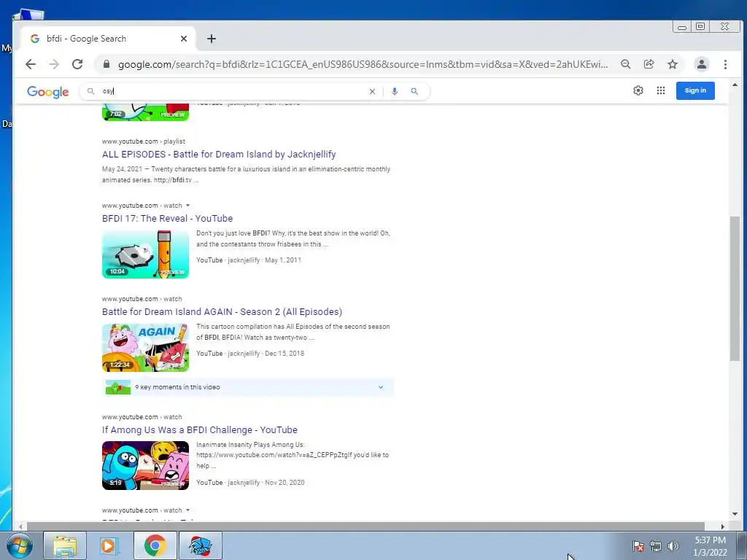Click scrollbar down arrow

point(735,514)
